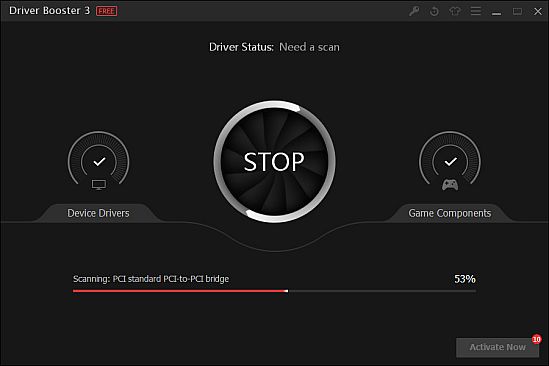Switch to the Device Drivers tab
The height and width of the screenshot is (366, 549).
[x=98, y=213]
